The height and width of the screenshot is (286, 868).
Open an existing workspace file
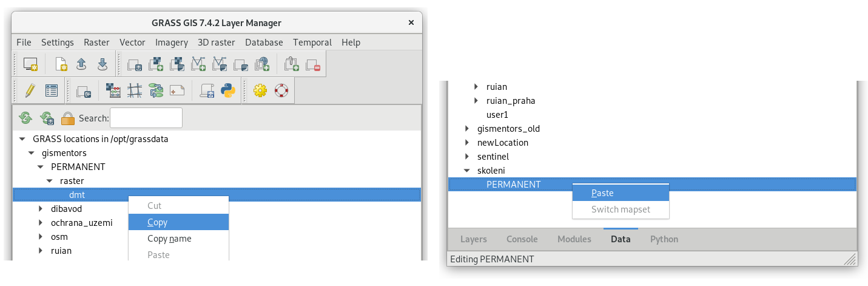coord(82,64)
